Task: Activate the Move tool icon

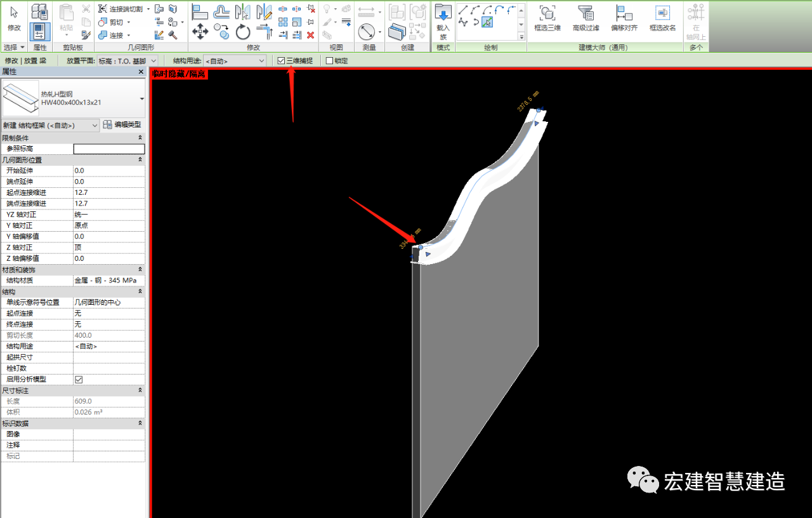Action: click(x=200, y=32)
